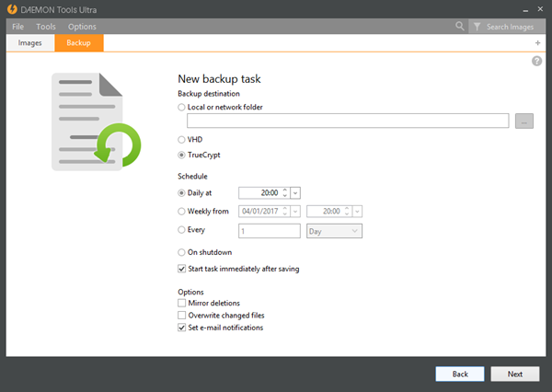Click the Back button
The width and height of the screenshot is (552, 392).
pos(460,374)
